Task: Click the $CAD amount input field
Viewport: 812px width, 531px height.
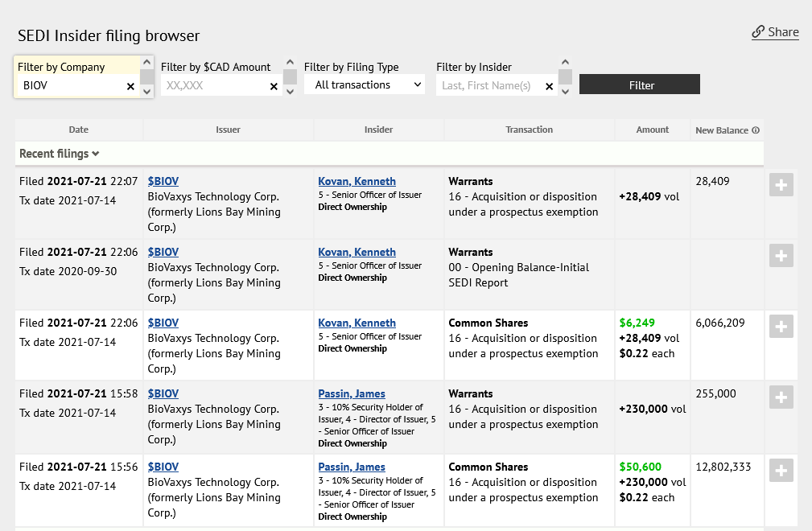Action: click(x=214, y=85)
